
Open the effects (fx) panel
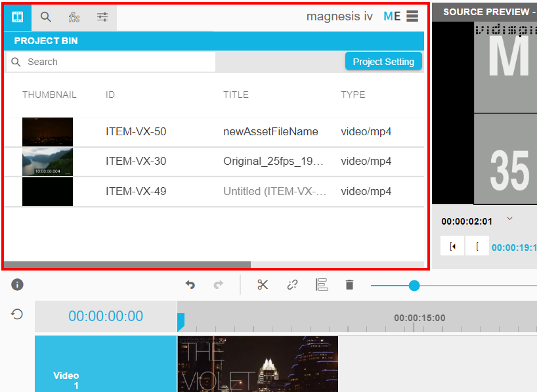pos(74,17)
